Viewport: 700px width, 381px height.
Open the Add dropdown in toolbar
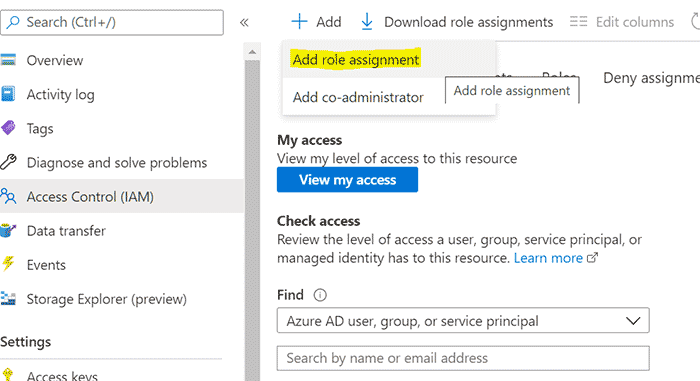tap(316, 21)
